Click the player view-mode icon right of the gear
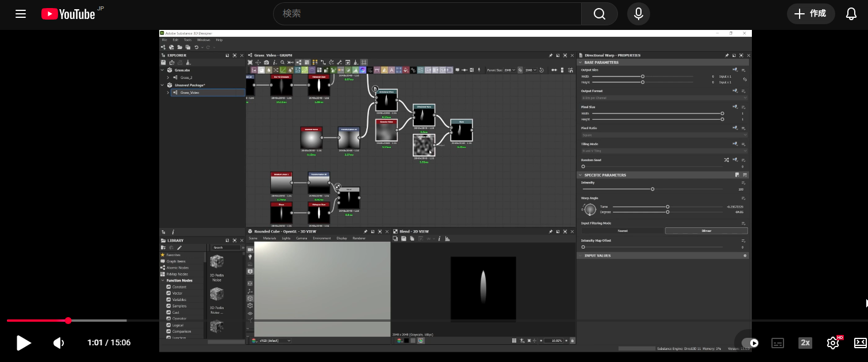 [x=860, y=343]
